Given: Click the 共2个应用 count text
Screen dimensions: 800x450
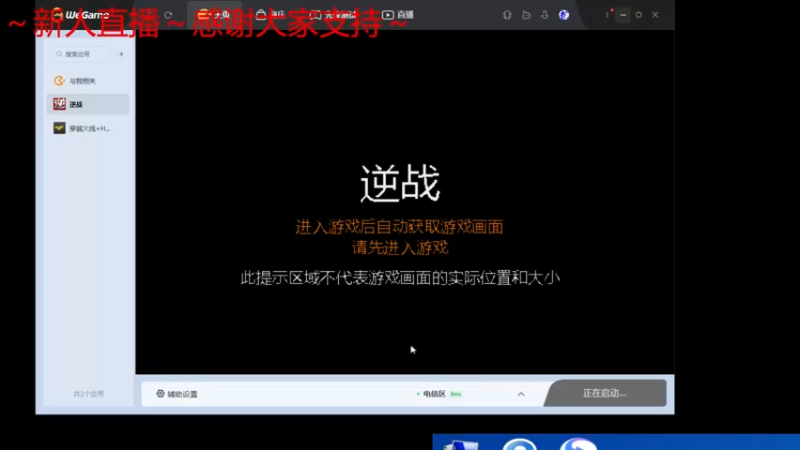Looking at the screenshot, I should point(88,394).
